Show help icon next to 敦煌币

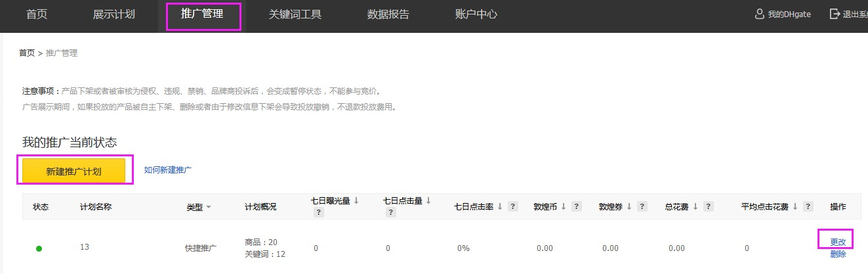coord(576,206)
